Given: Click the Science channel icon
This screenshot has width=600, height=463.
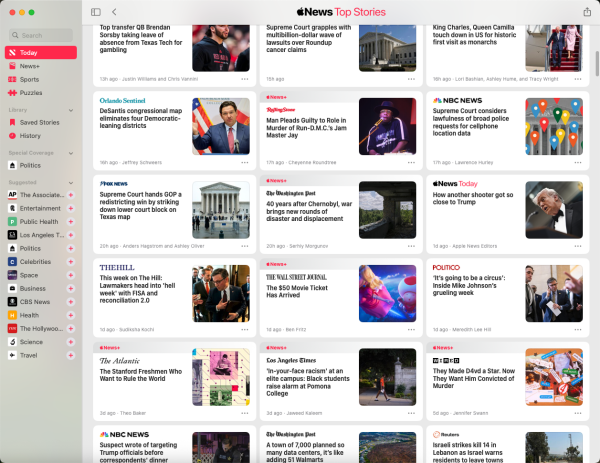Looking at the screenshot, I should point(12,342).
